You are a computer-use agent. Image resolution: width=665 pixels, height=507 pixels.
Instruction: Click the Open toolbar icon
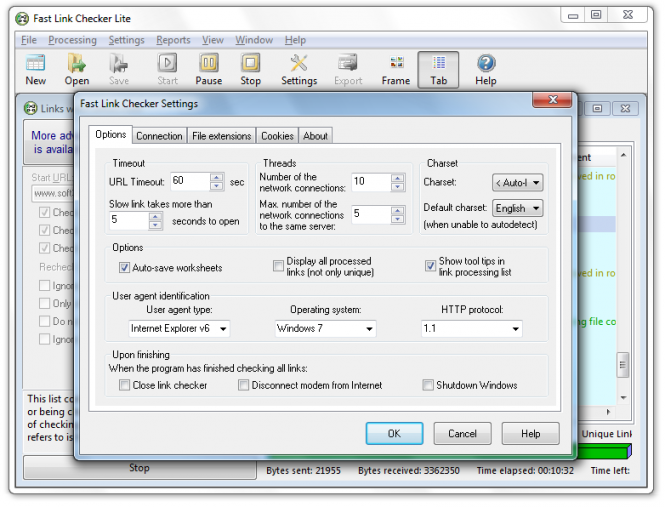pos(77,70)
